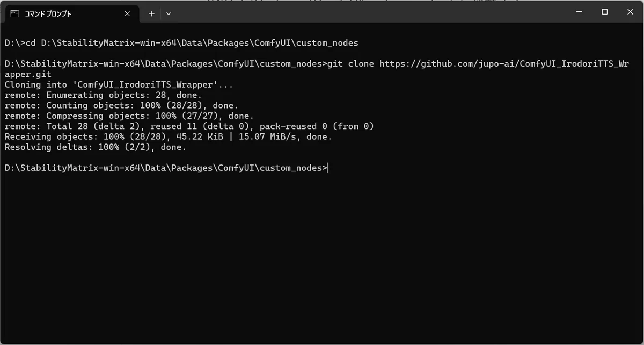Click the first "cd D:\StabilityMatrix-win-x64" command line

(x=181, y=42)
